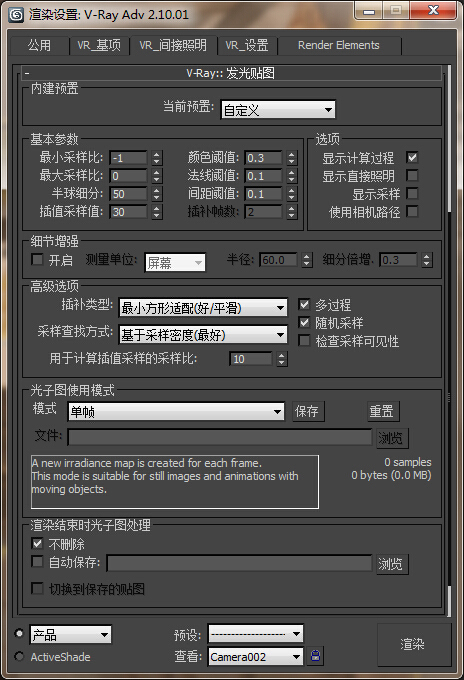Click spinner arrows next to 最小采样比
This screenshot has height=680, width=464.
click(x=157, y=158)
